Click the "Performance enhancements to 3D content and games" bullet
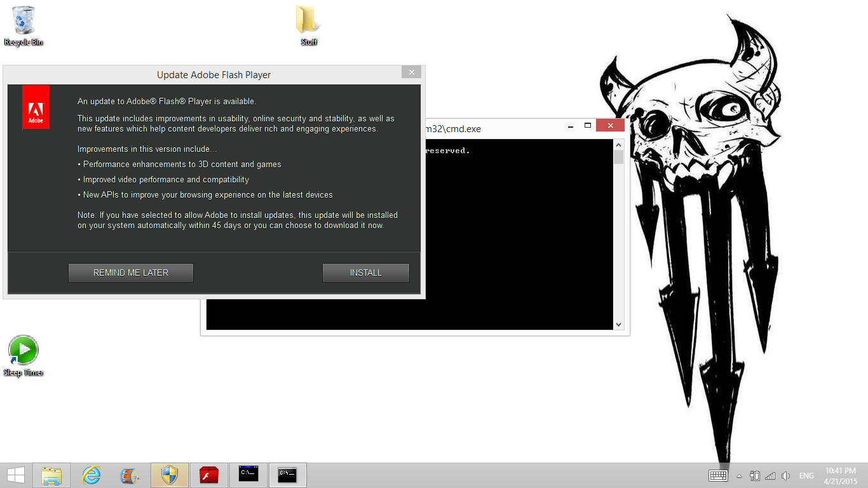The width and height of the screenshot is (868, 488). pyautogui.click(x=179, y=165)
